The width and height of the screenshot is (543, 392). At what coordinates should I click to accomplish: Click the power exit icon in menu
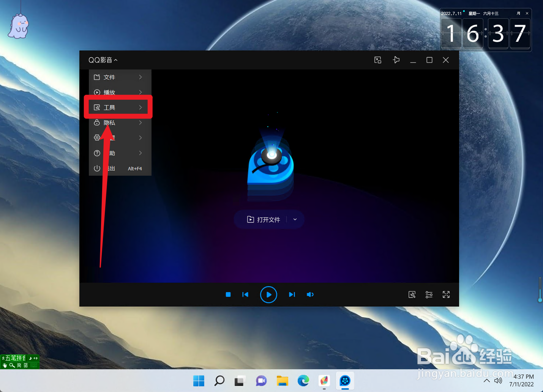point(97,168)
